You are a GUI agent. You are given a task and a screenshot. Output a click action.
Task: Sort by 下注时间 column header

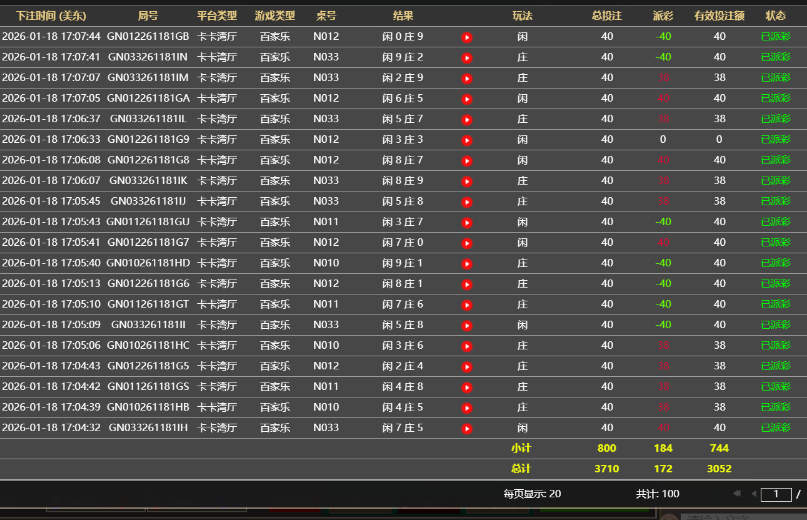tap(51, 16)
